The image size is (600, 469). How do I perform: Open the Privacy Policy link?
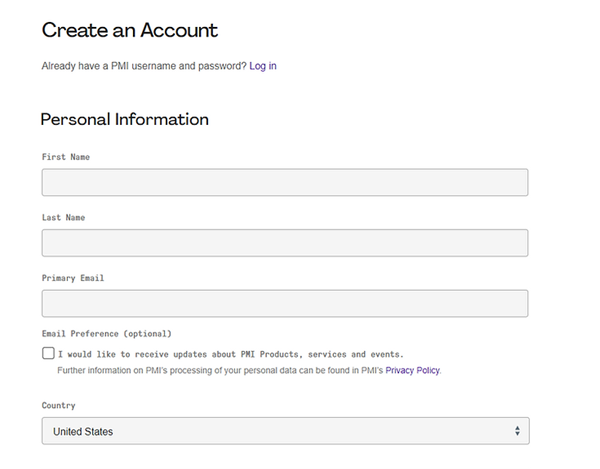click(x=412, y=370)
